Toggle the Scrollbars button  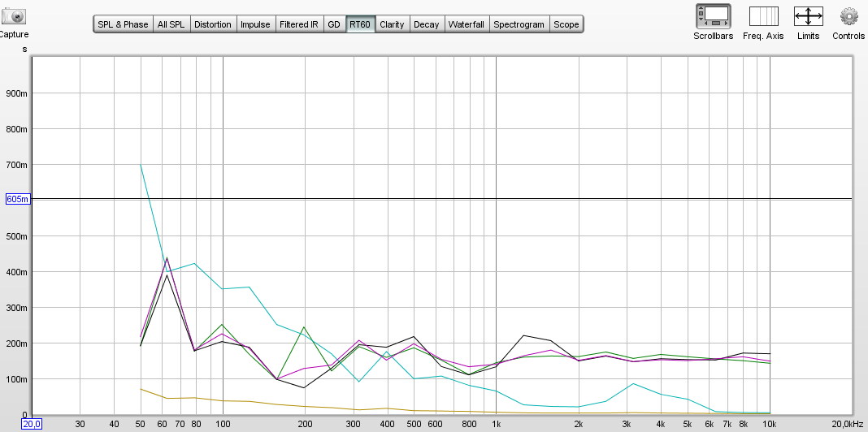point(713,15)
